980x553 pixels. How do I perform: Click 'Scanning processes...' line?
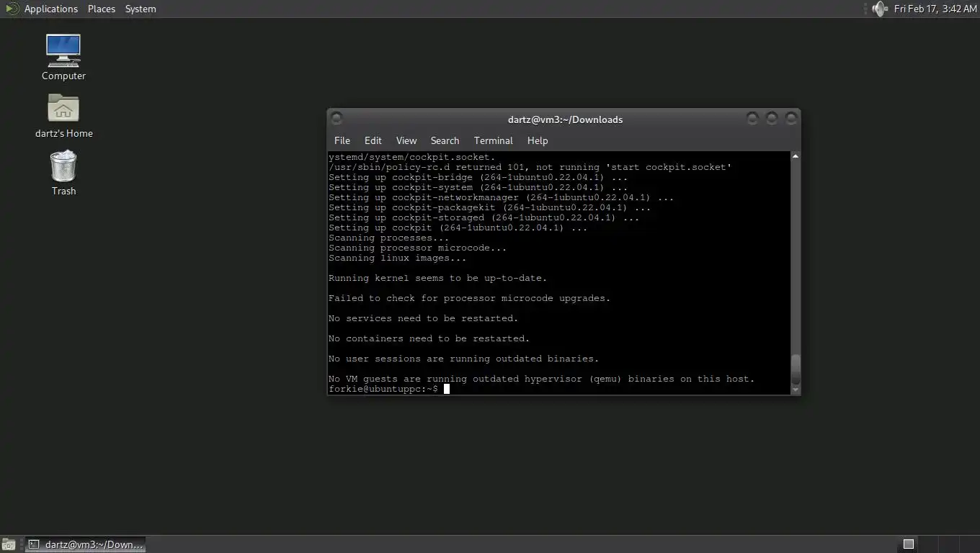click(x=388, y=238)
